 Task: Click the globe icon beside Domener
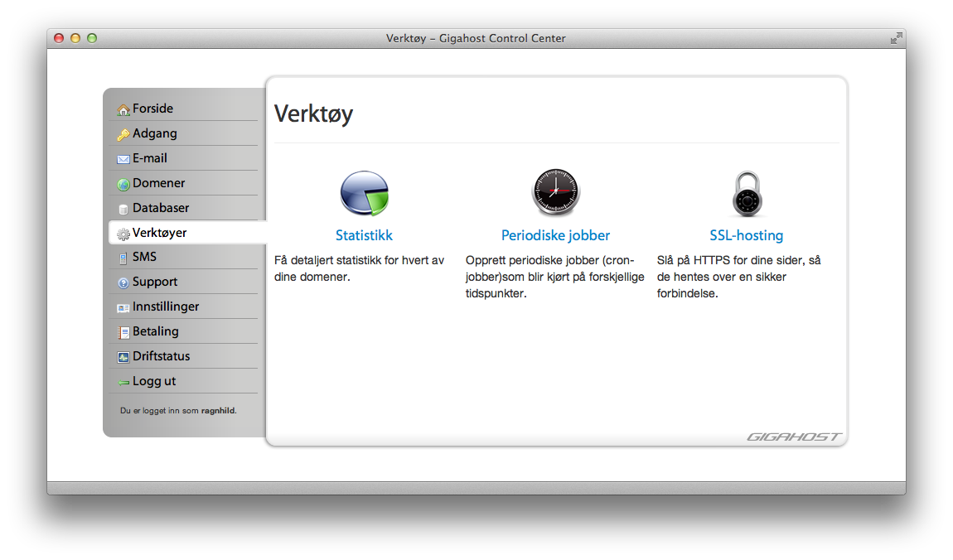(123, 184)
